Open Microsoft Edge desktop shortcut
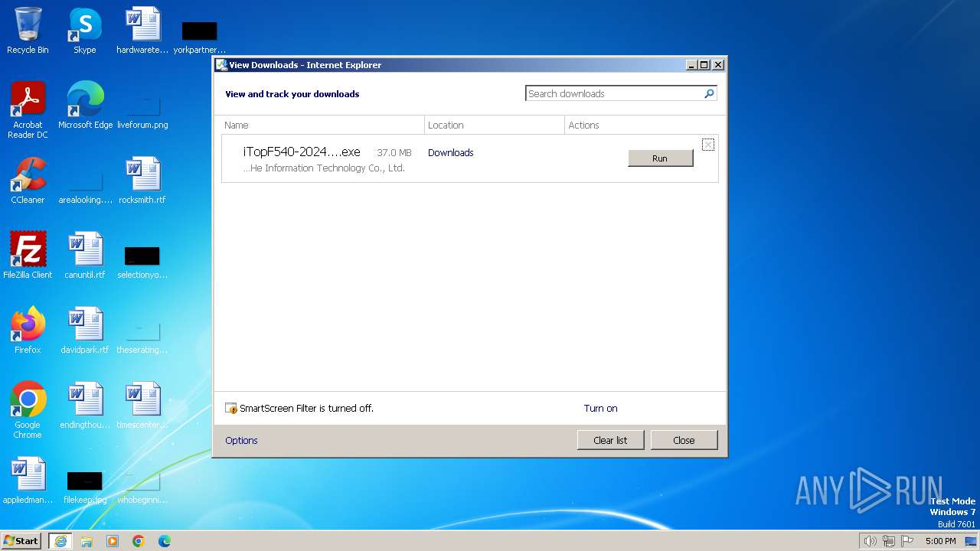This screenshot has height=551, width=980. pyautogui.click(x=85, y=106)
